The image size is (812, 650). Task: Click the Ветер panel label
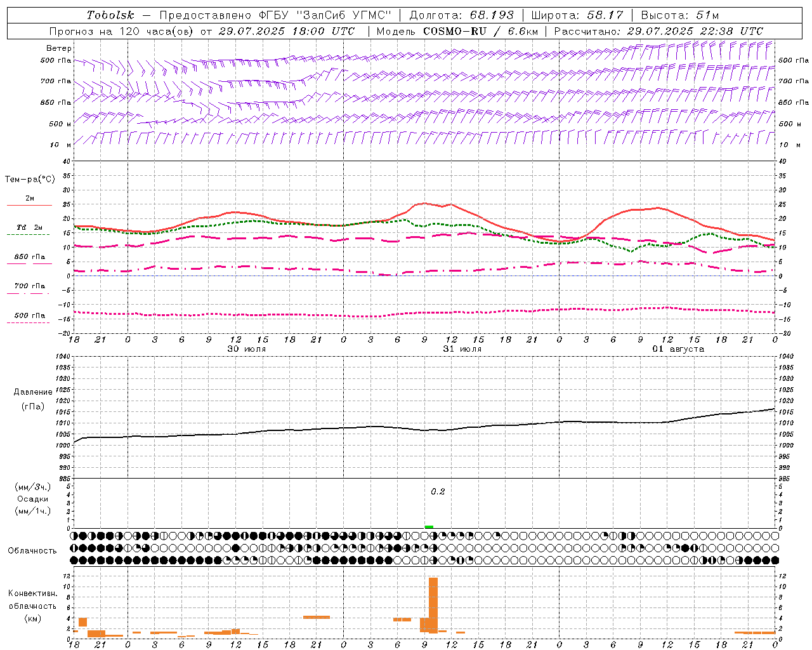(x=58, y=48)
